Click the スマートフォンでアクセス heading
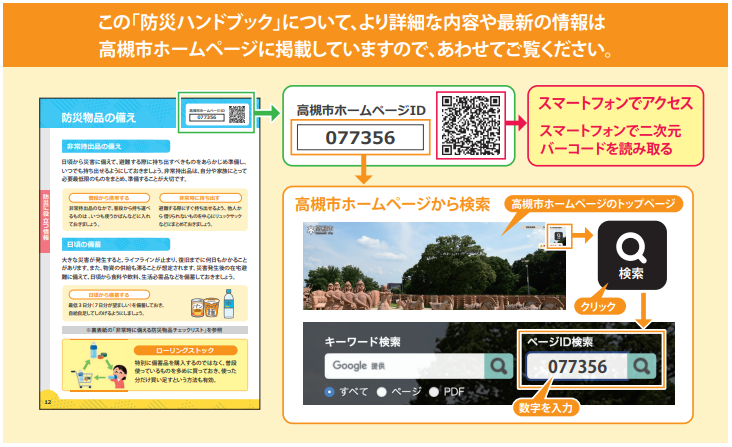 click(x=615, y=104)
